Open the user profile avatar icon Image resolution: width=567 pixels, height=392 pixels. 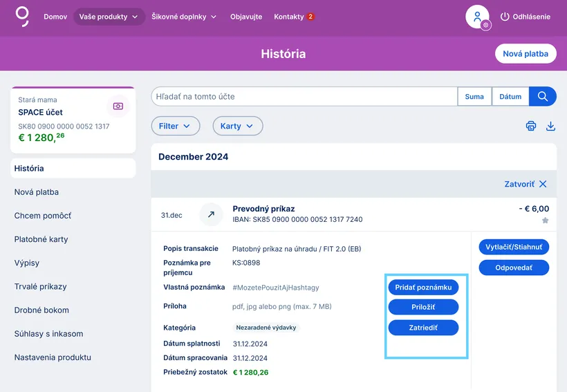tap(478, 17)
